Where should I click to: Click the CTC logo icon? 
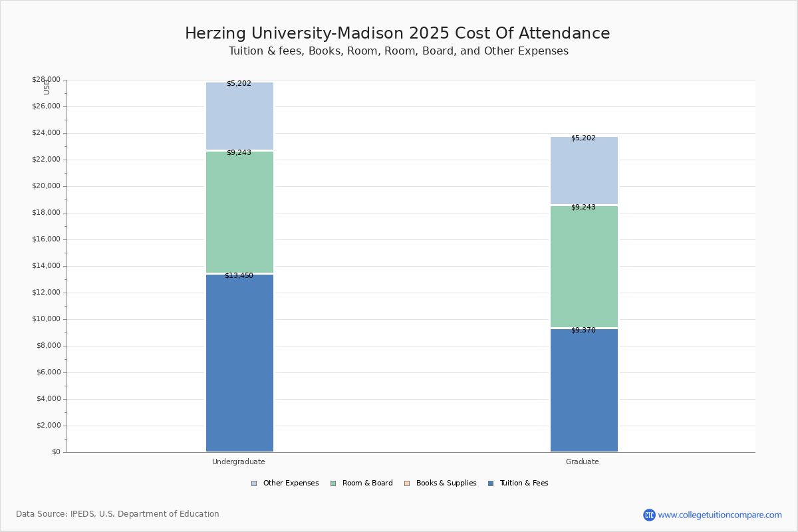[649, 515]
